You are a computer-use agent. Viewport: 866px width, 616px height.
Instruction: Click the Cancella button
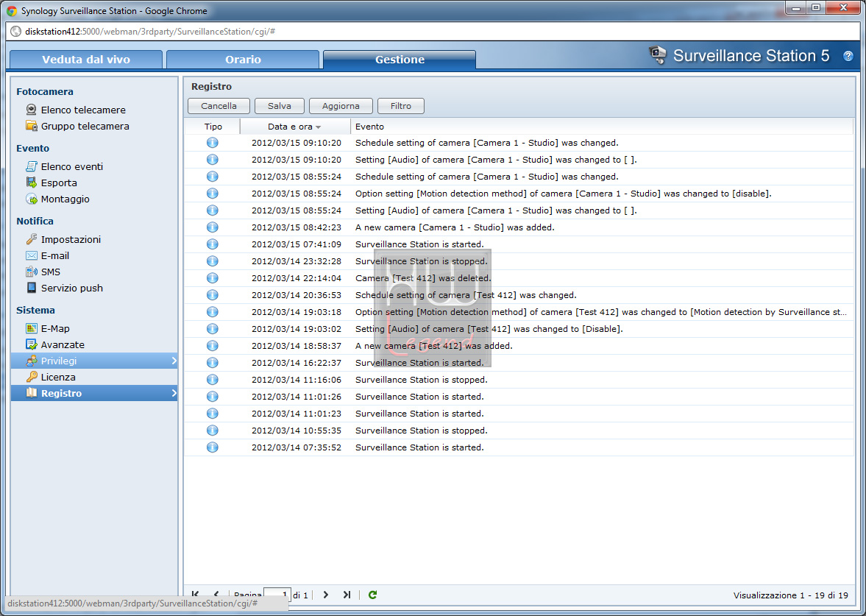tap(219, 105)
